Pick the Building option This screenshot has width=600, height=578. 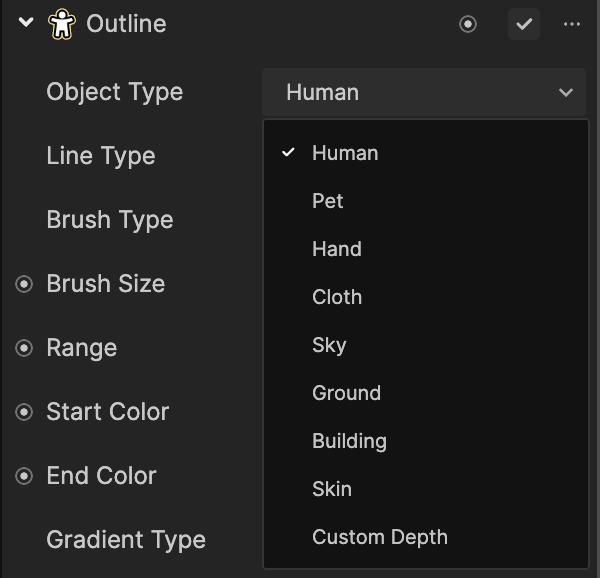pos(426,441)
